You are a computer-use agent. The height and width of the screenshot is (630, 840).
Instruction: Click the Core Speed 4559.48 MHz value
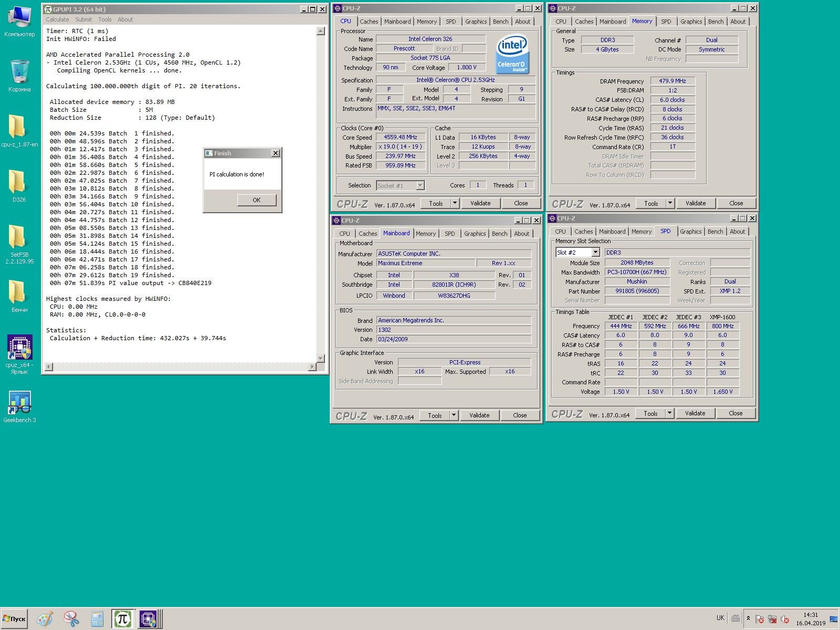[x=400, y=137]
